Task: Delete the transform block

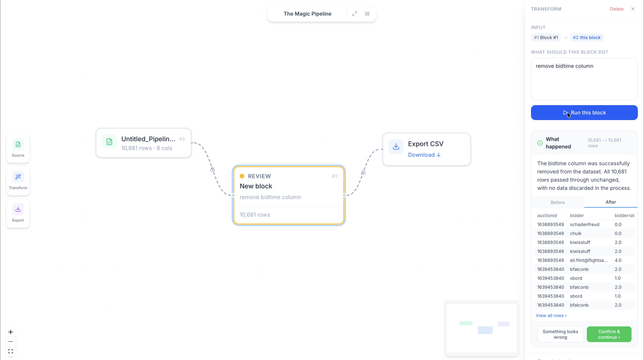Action: pyautogui.click(x=616, y=9)
